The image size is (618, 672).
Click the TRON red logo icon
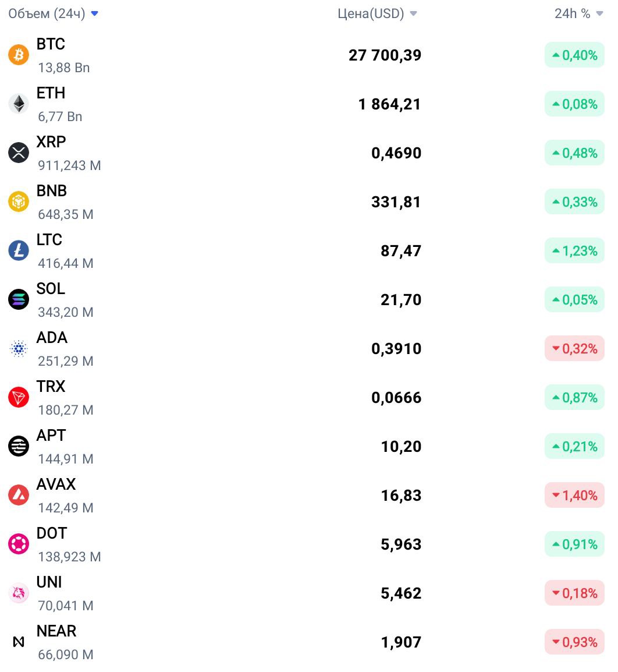19,397
